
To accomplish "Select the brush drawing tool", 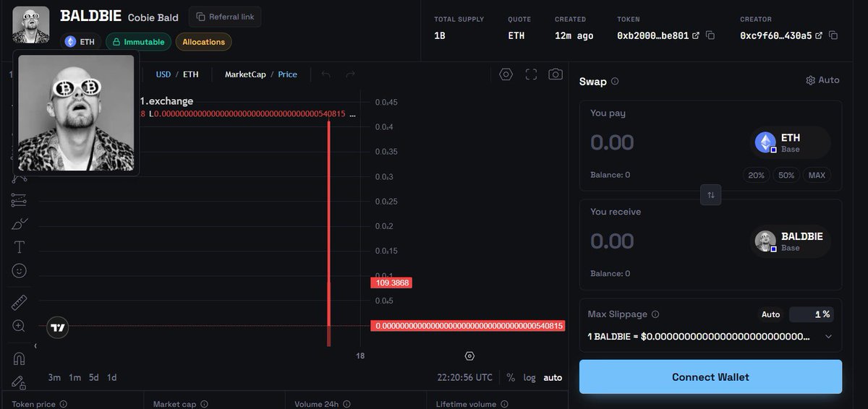I will (20, 224).
